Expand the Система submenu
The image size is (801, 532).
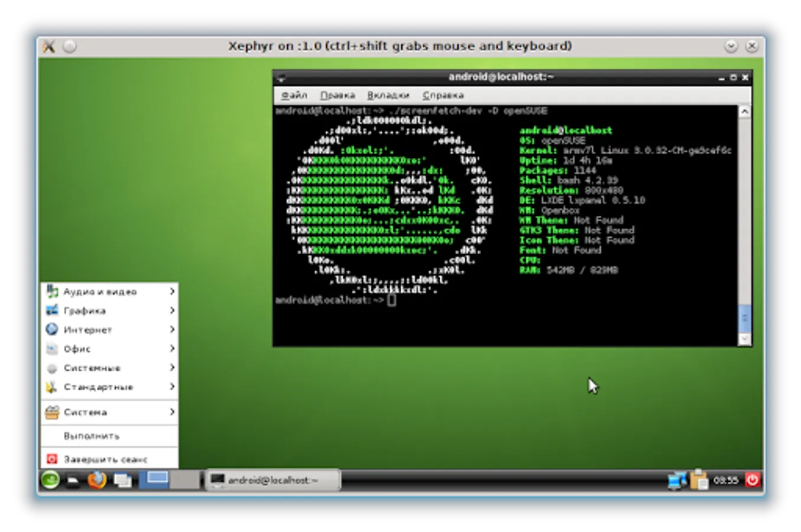coord(110,412)
